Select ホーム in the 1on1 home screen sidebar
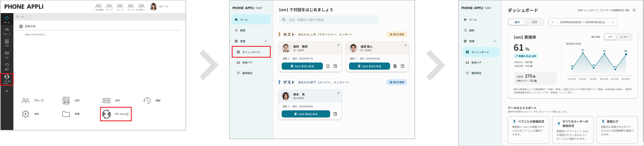 (251, 20)
